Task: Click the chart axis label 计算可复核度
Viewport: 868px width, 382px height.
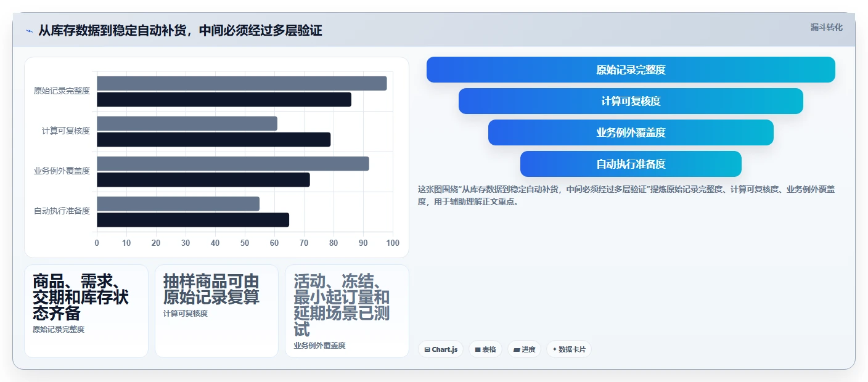Action: (66, 131)
